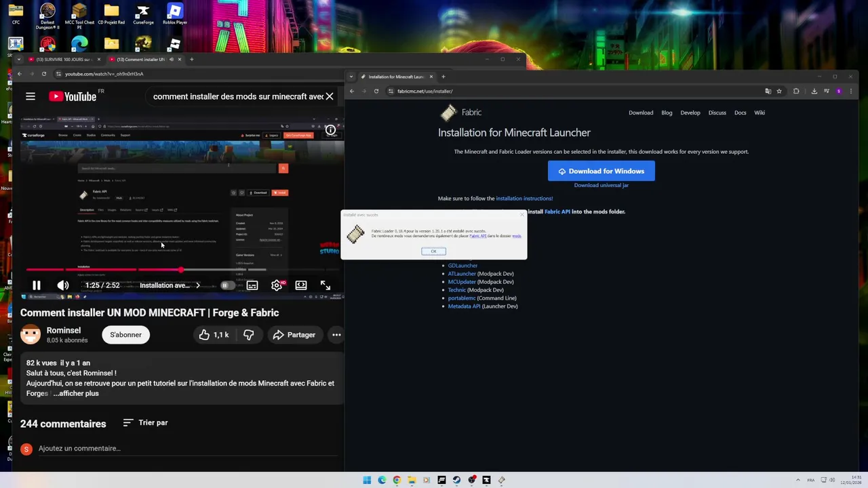Open a new tab in Fabric window
Viewport: 868px width, 488px height.
click(x=443, y=77)
